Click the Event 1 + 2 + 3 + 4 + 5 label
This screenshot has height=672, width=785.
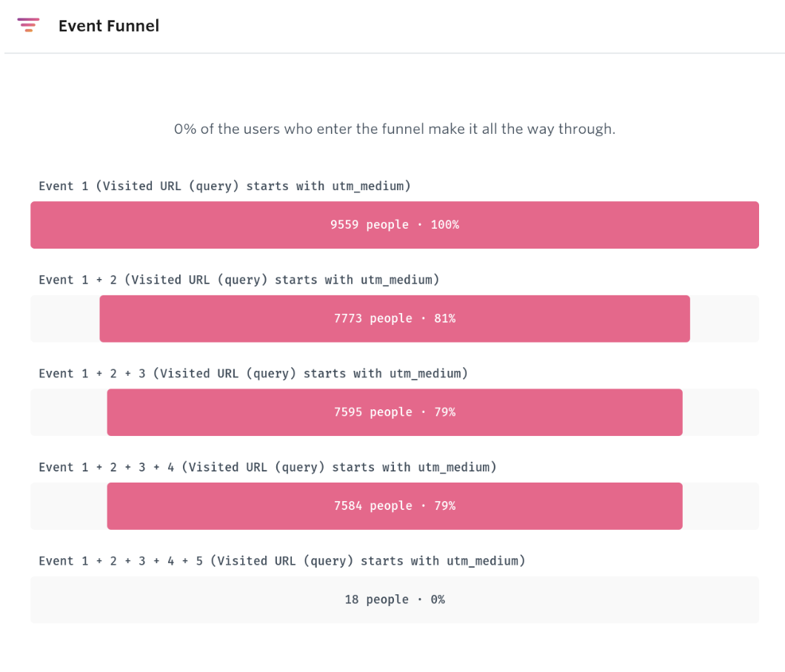(282, 561)
